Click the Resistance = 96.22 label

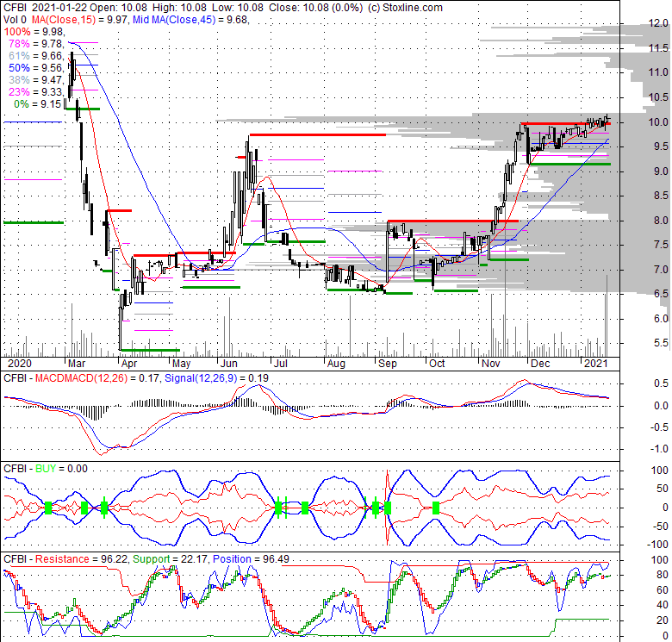[x=81, y=559]
